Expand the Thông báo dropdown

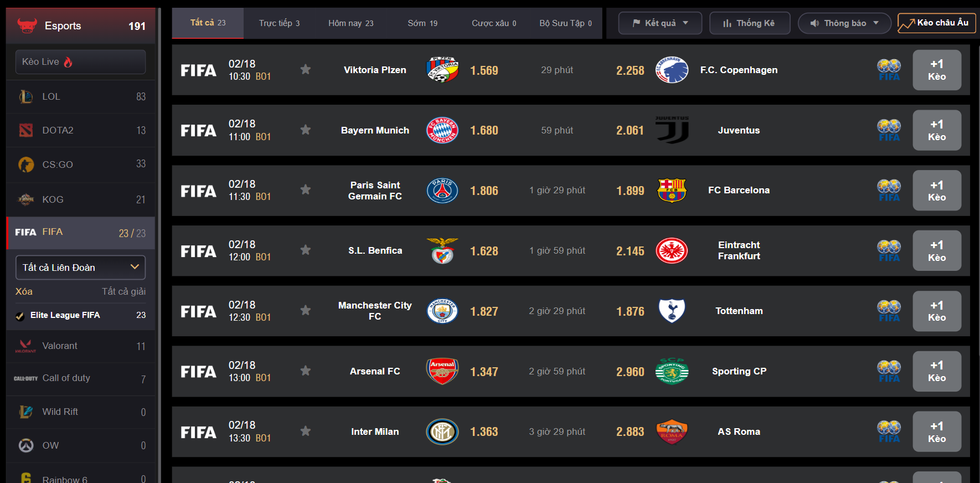[844, 23]
